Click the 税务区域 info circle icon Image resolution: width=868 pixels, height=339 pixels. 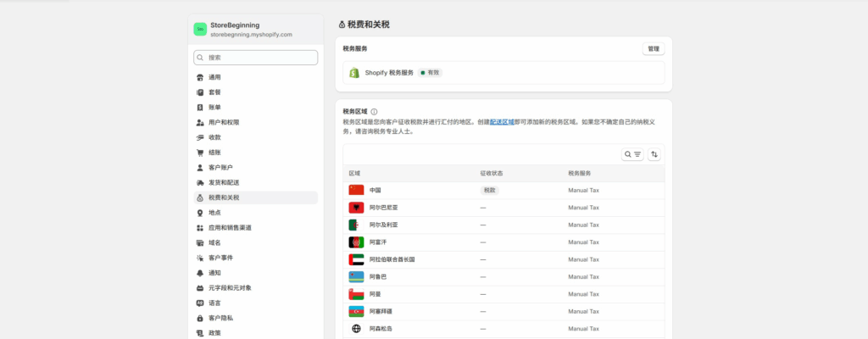(374, 111)
